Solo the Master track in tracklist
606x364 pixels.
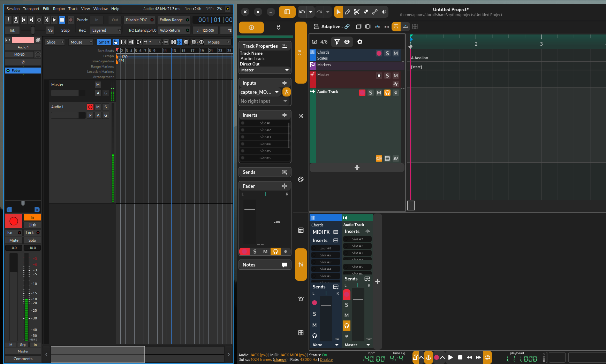[x=387, y=76]
